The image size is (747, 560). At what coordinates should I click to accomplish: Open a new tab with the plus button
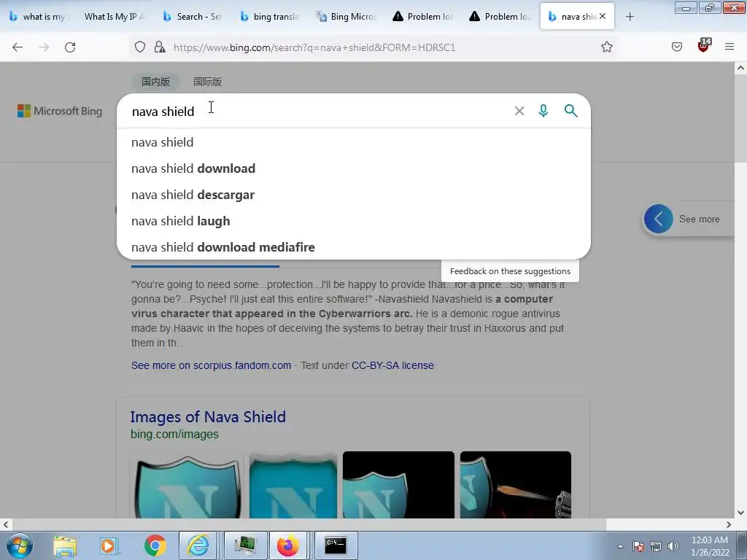pos(630,17)
